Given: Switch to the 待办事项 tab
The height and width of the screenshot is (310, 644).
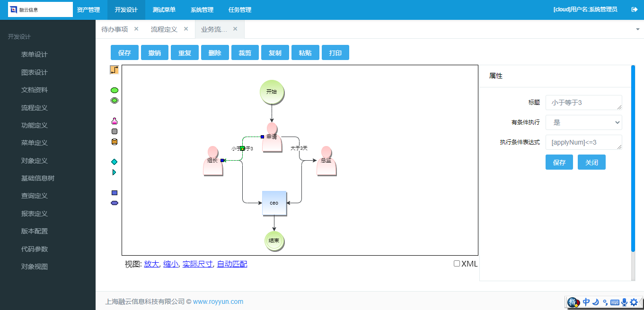Looking at the screenshot, I should pyautogui.click(x=115, y=29).
